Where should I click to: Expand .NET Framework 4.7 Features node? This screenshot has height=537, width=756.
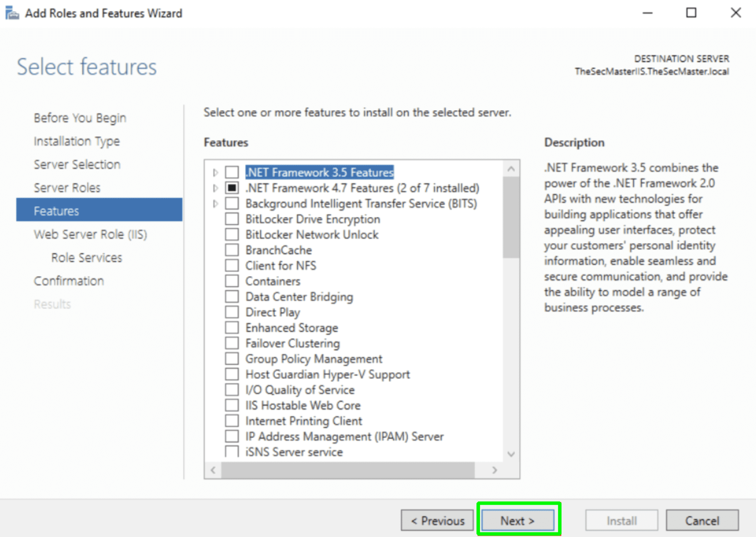[x=215, y=188]
